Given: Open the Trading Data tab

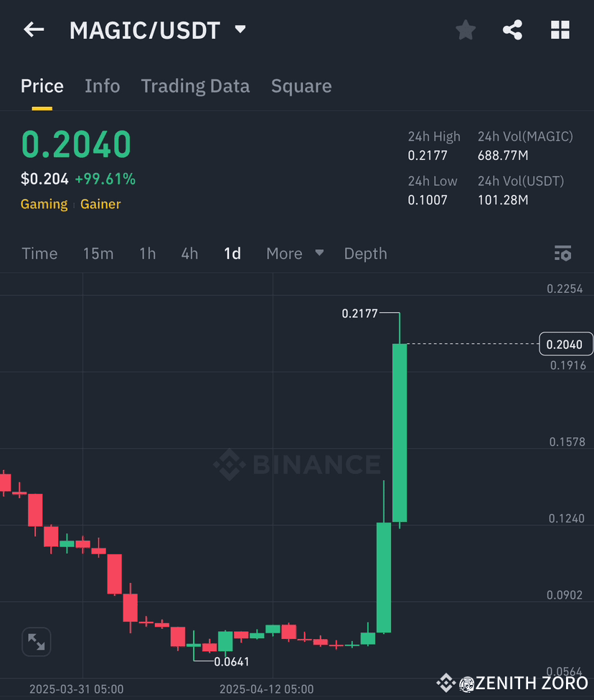Looking at the screenshot, I should tap(195, 85).
